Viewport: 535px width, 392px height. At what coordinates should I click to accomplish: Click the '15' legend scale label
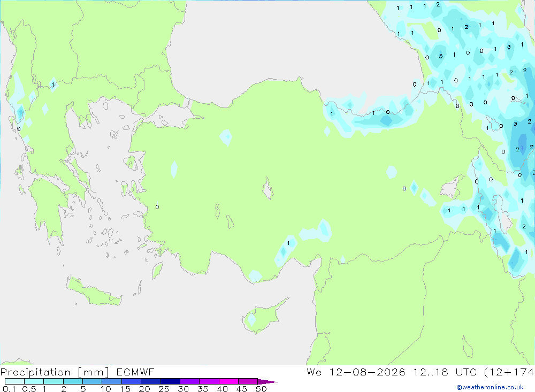[x=125, y=389]
